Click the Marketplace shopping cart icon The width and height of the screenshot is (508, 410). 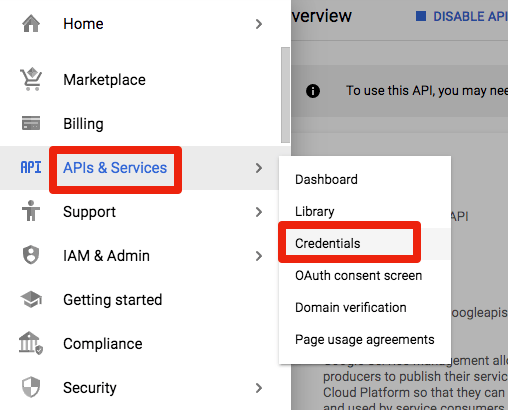coord(31,79)
